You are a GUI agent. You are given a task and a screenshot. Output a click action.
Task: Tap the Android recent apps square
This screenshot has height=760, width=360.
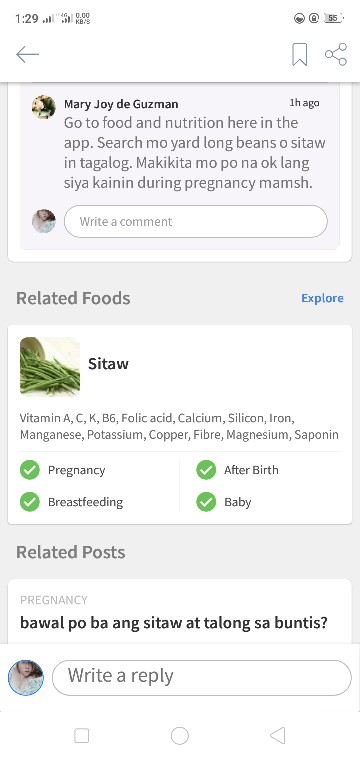coord(81,736)
